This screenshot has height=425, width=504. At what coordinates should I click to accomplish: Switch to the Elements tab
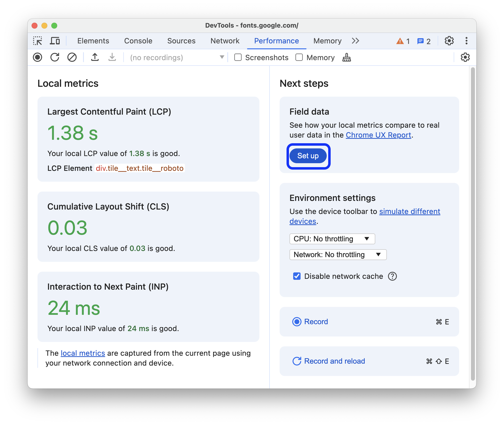coord(93,41)
